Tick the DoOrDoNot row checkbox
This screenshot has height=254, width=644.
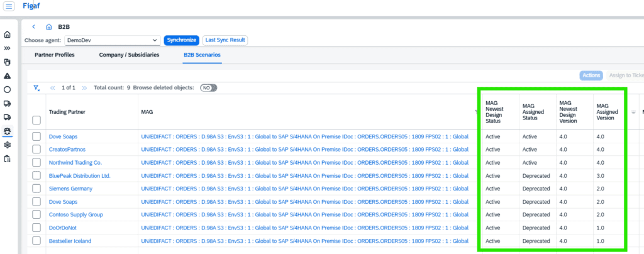pyautogui.click(x=36, y=228)
